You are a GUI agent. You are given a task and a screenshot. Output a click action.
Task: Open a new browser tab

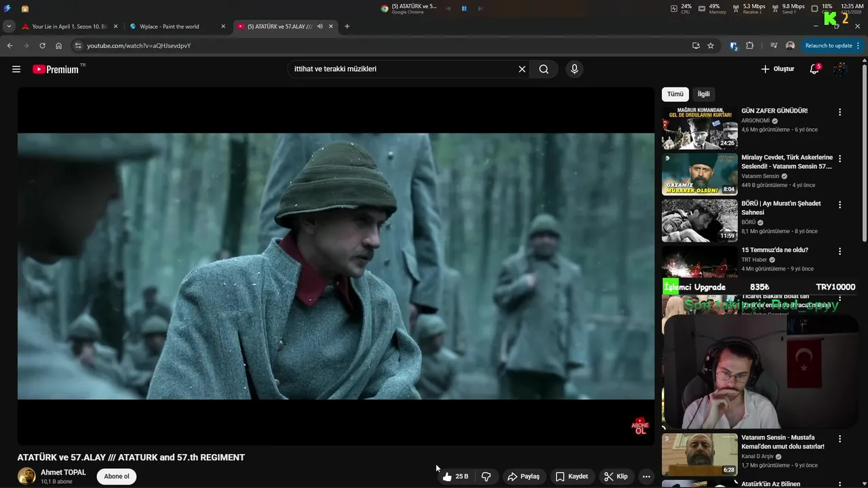click(x=347, y=26)
